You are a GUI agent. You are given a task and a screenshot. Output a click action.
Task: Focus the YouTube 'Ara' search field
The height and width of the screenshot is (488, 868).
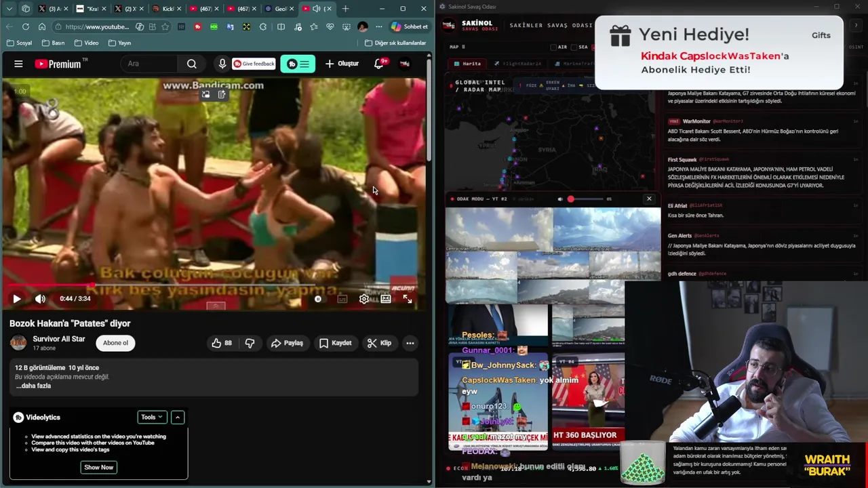click(149, 64)
